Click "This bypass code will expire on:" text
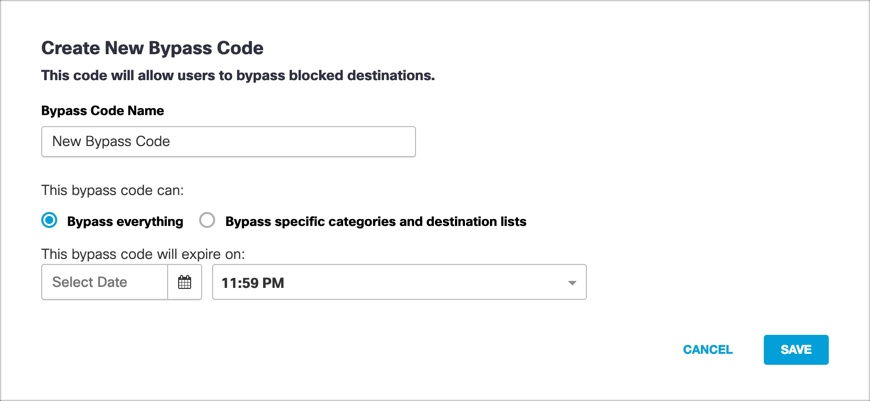The height and width of the screenshot is (401, 870). [143, 254]
